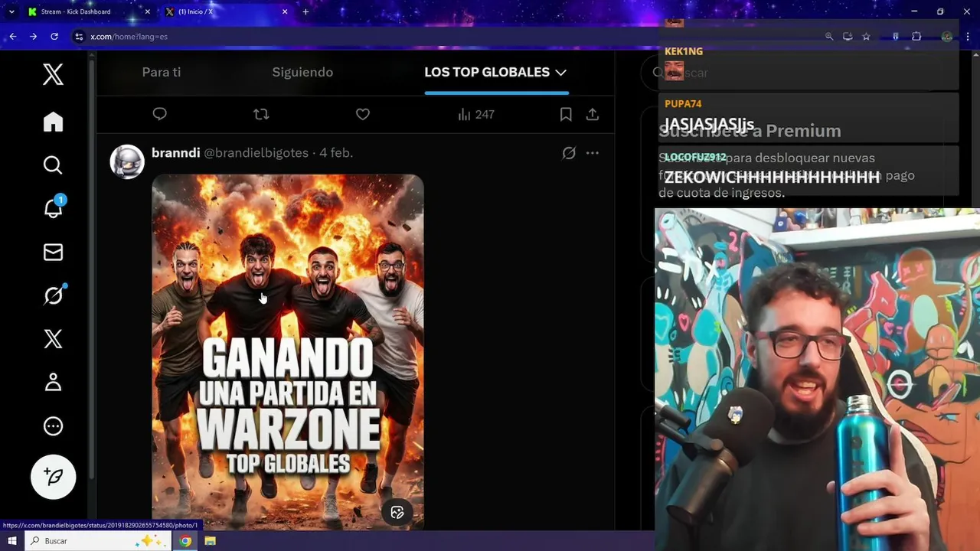Go forward with the browser forward arrow
The image size is (980, 551).
pyautogui.click(x=33, y=36)
